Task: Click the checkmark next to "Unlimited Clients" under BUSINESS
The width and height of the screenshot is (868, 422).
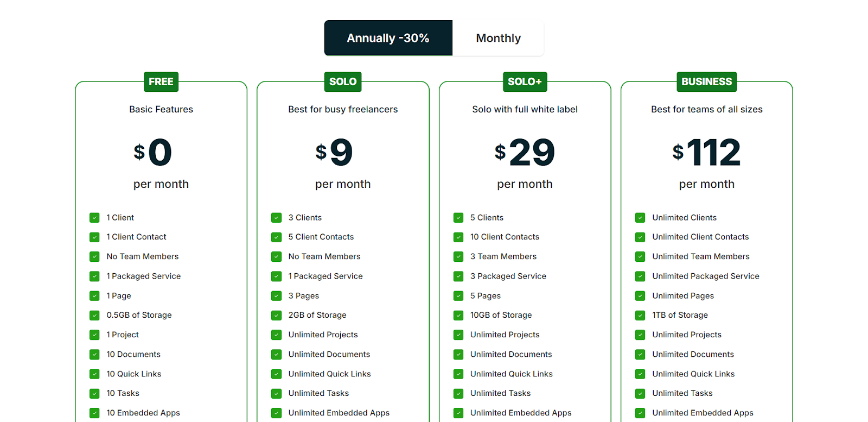Action: pyautogui.click(x=640, y=217)
